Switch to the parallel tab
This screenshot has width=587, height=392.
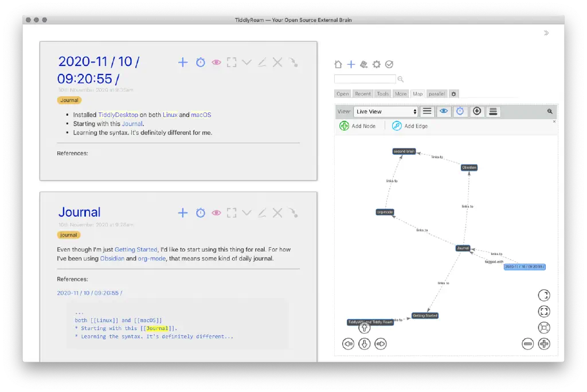pos(436,93)
